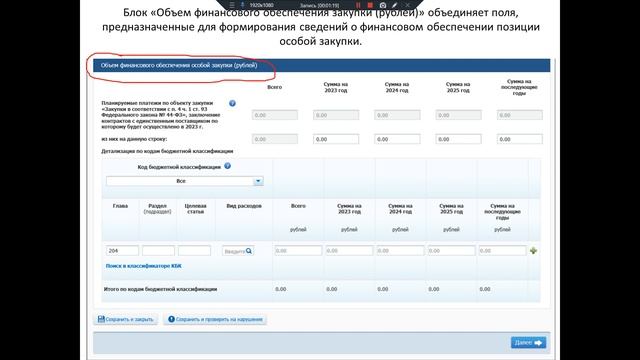The image size is (640, 360).
Task: Open help icon beside Код бюджетной классификации
Action: pos(227,166)
